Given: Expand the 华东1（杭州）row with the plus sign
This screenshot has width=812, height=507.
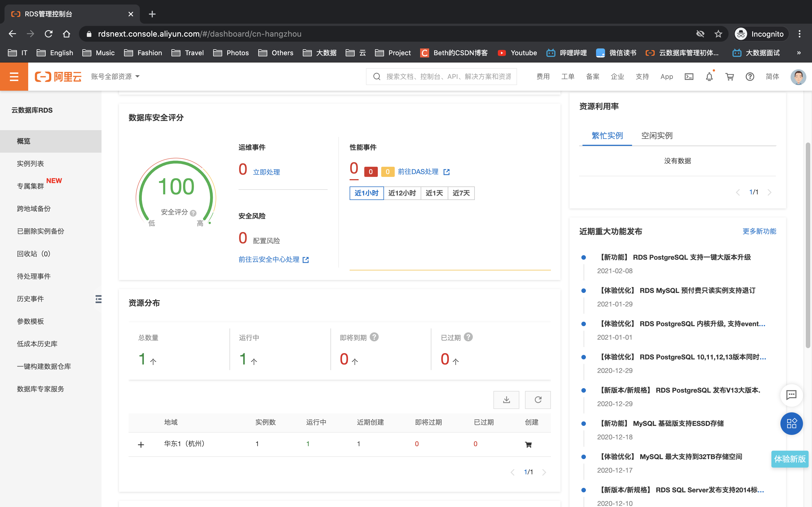Looking at the screenshot, I should (141, 445).
